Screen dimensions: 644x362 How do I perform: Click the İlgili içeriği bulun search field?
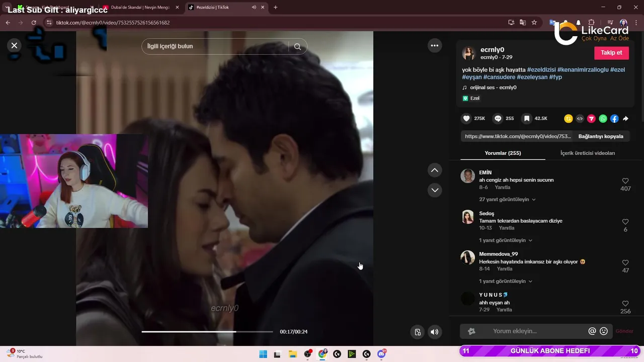[215, 46]
